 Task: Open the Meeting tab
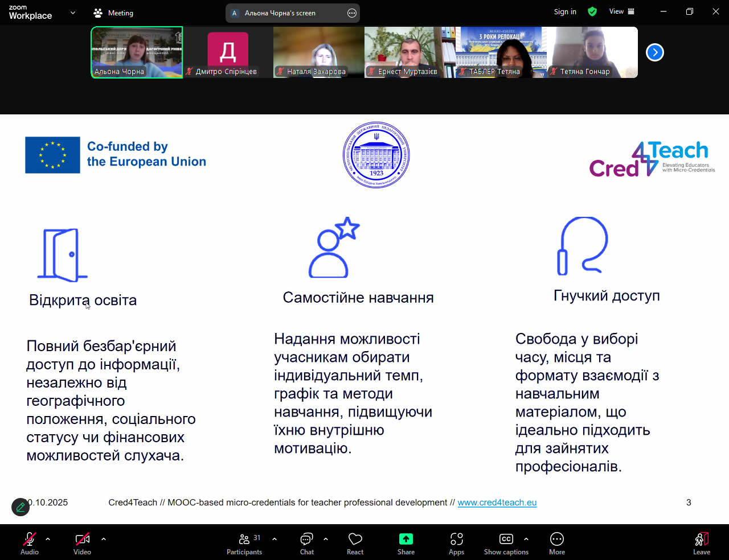113,13
